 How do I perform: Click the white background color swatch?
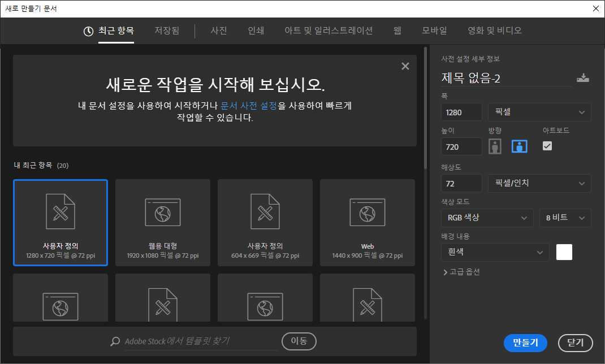[564, 252]
